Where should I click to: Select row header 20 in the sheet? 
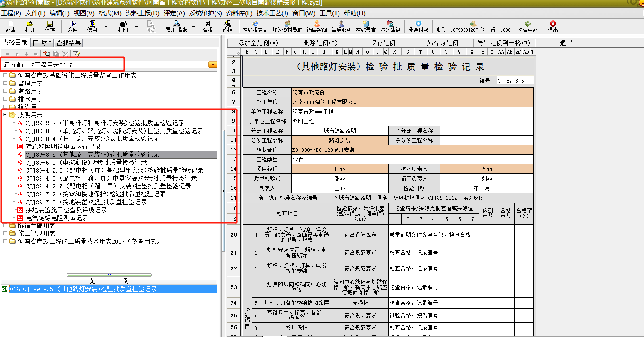click(x=234, y=235)
